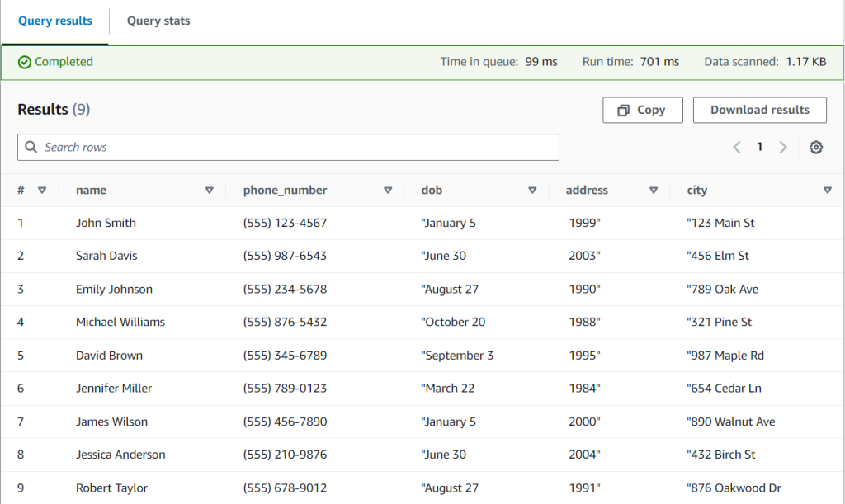Click the Copy button
Screen dimensions: 845x504
(x=642, y=110)
